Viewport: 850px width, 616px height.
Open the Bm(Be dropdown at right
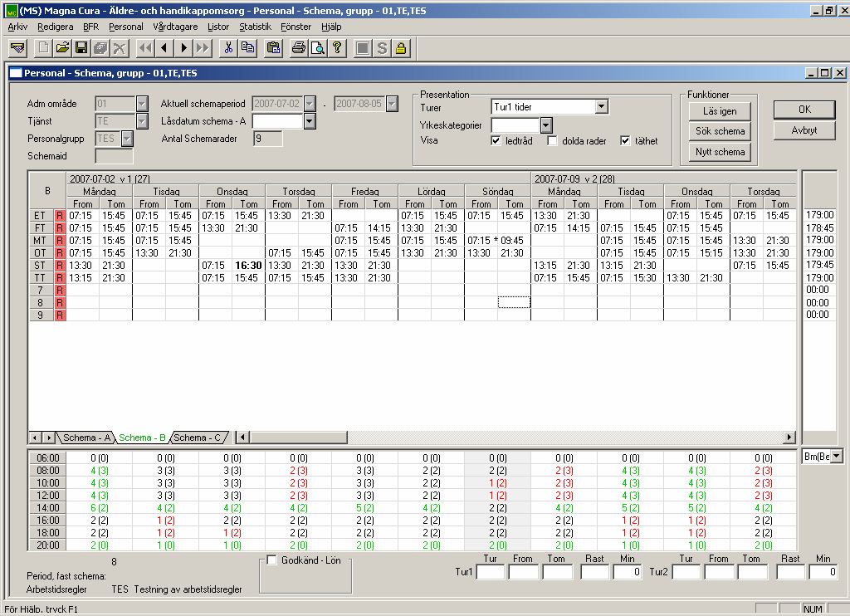tap(837, 457)
